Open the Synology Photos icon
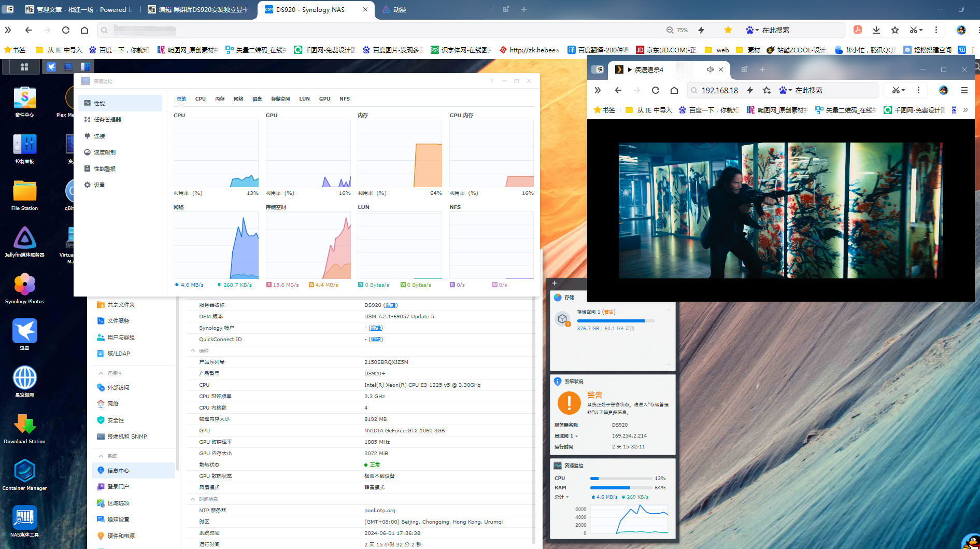The image size is (980, 549). coord(24,285)
